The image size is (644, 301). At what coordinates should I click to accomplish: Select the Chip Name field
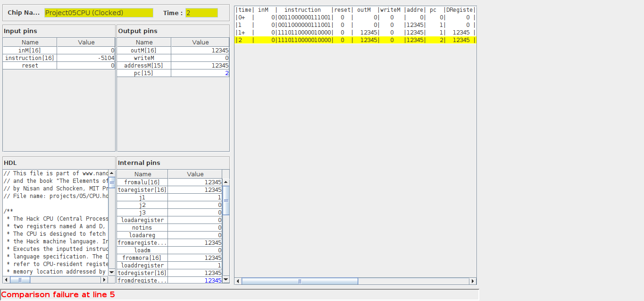pyautogui.click(x=99, y=13)
